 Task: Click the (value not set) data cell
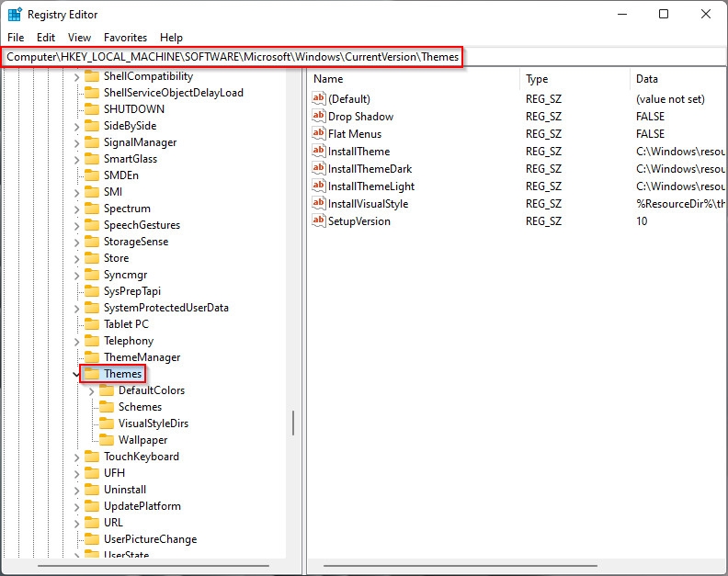tap(670, 99)
